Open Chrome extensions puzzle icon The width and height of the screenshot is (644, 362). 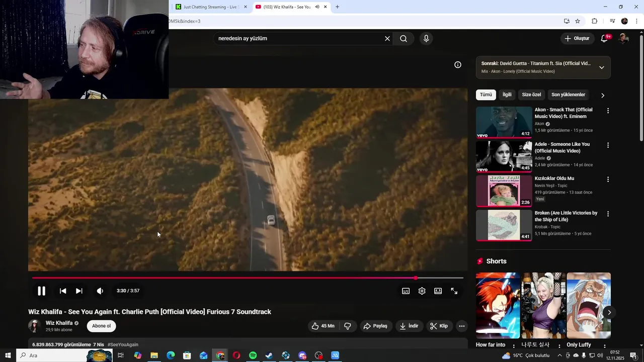594,21
